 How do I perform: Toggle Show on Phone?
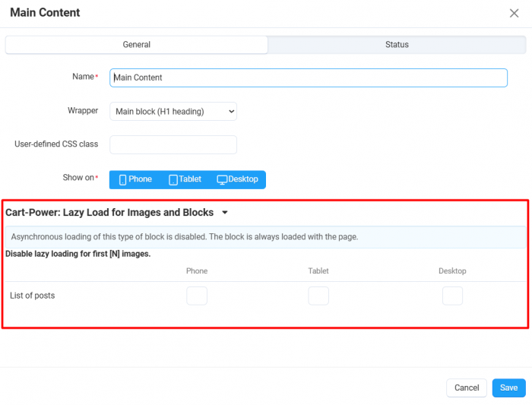tap(135, 179)
